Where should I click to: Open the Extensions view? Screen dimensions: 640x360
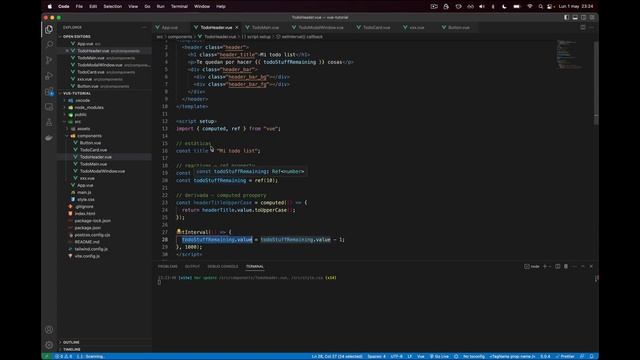coord(49,91)
